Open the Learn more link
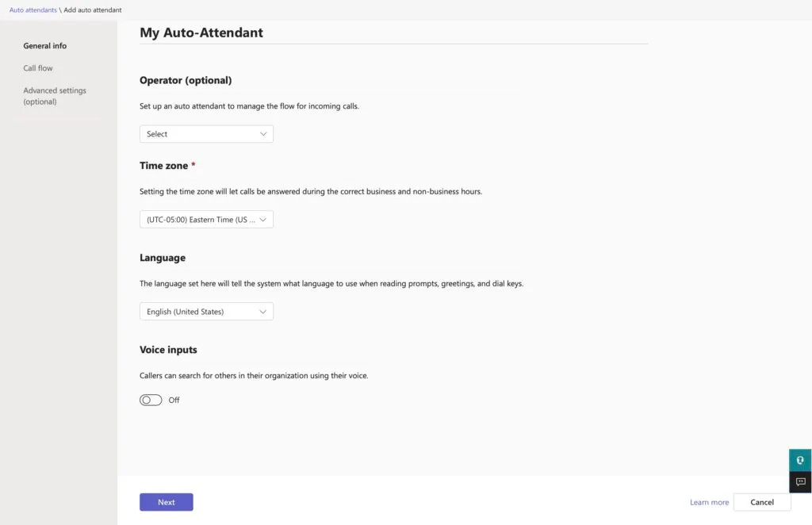The height and width of the screenshot is (525, 812). pyautogui.click(x=709, y=502)
